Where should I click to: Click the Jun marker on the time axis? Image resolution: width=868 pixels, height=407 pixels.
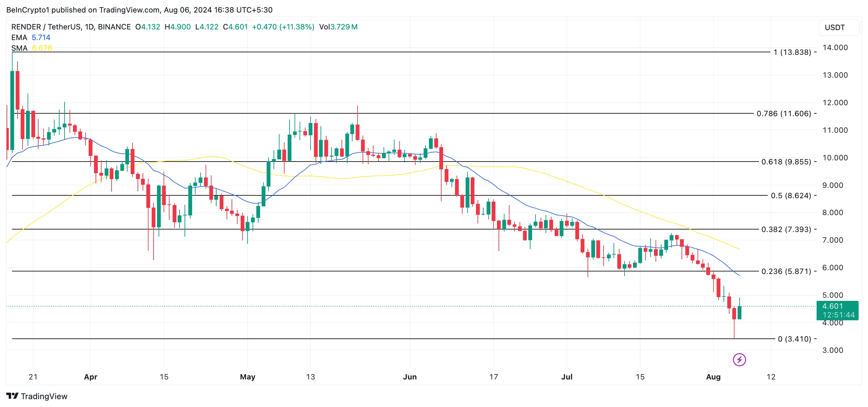410,377
